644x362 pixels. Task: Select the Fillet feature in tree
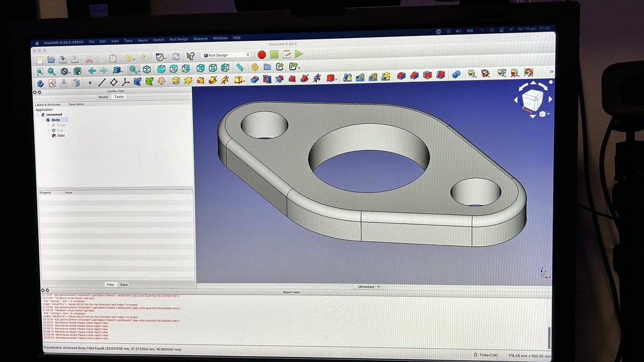click(57, 136)
